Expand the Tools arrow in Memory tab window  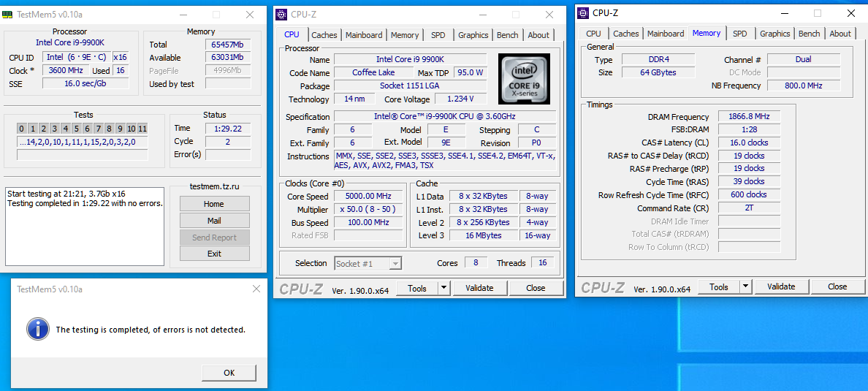tap(746, 287)
